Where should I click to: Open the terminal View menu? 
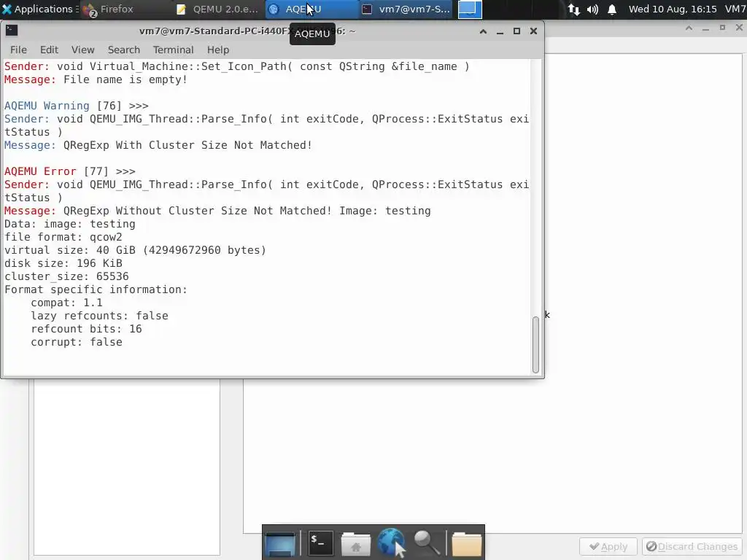[x=83, y=50]
